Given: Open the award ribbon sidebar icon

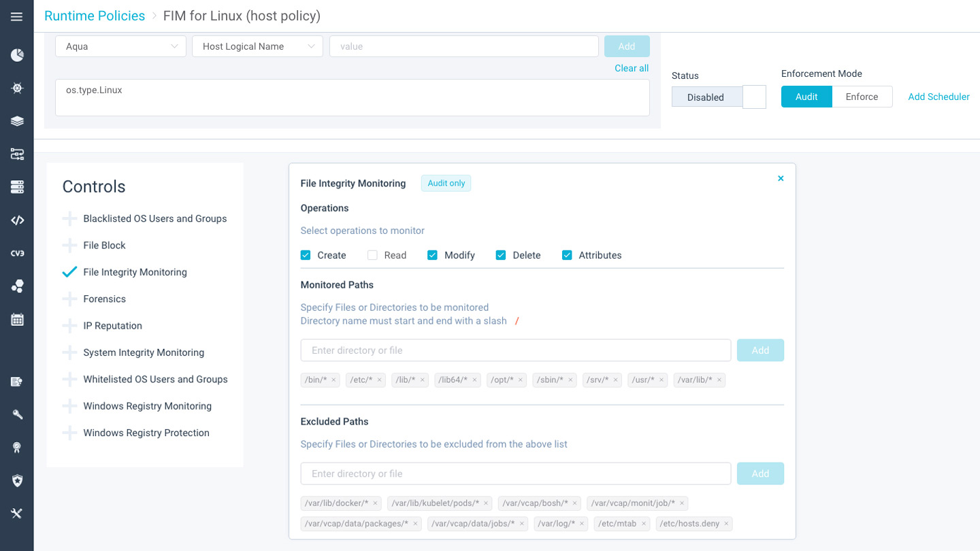Looking at the screenshot, I should pyautogui.click(x=17, y=447).
